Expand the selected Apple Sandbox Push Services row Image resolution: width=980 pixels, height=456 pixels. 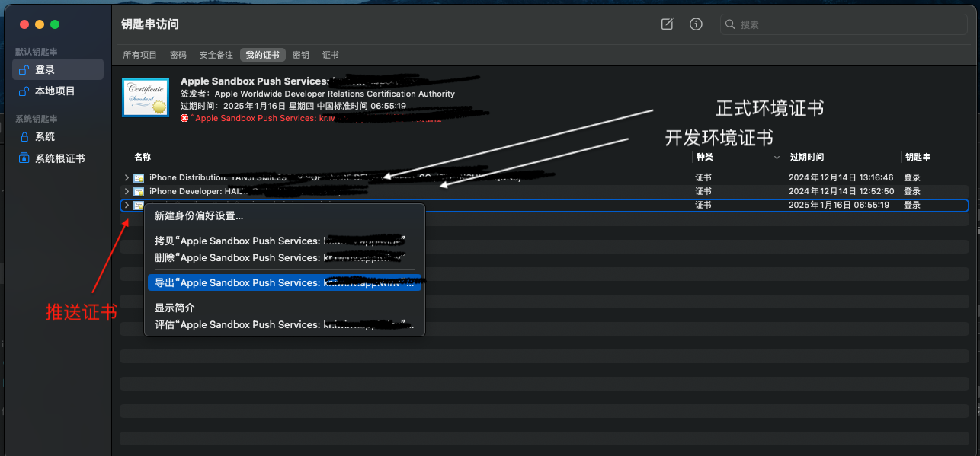127,205
